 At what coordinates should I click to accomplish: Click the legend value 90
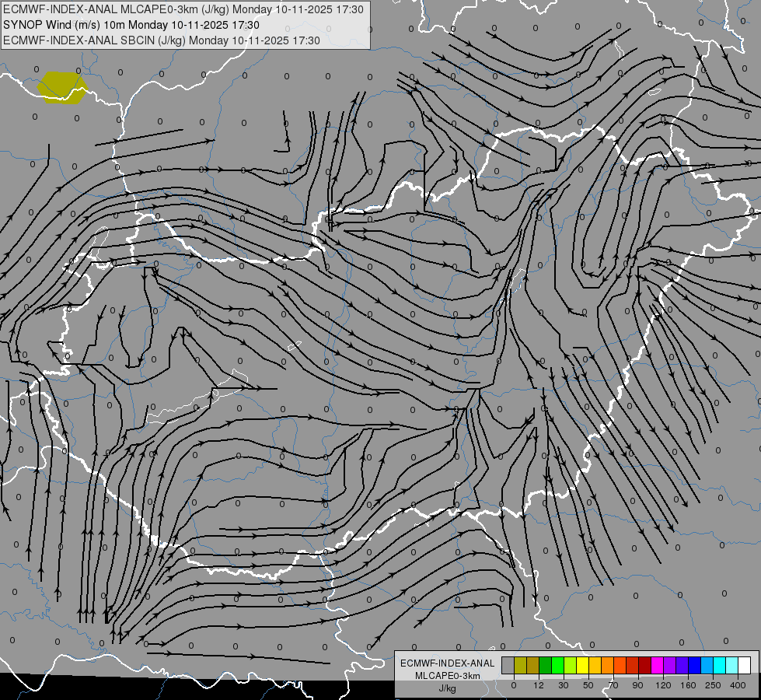coord(637,685)
